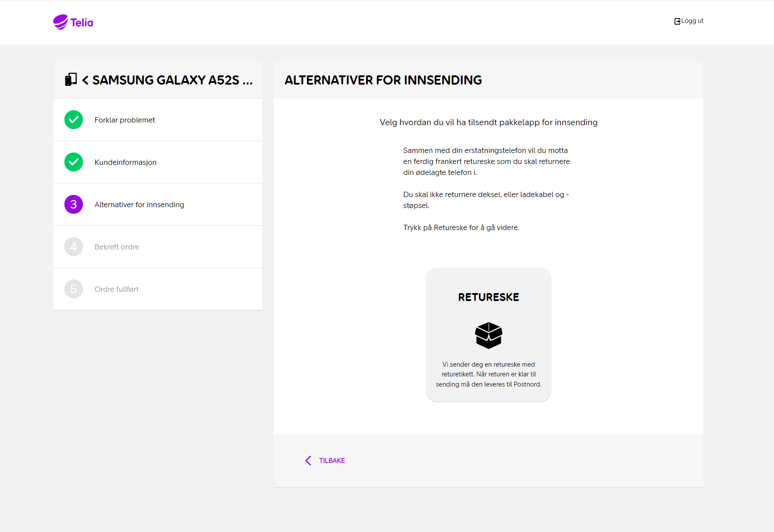Click the grey step 4 circle
The height and width of the screenshot is (532, 774).
pos(74,247)
